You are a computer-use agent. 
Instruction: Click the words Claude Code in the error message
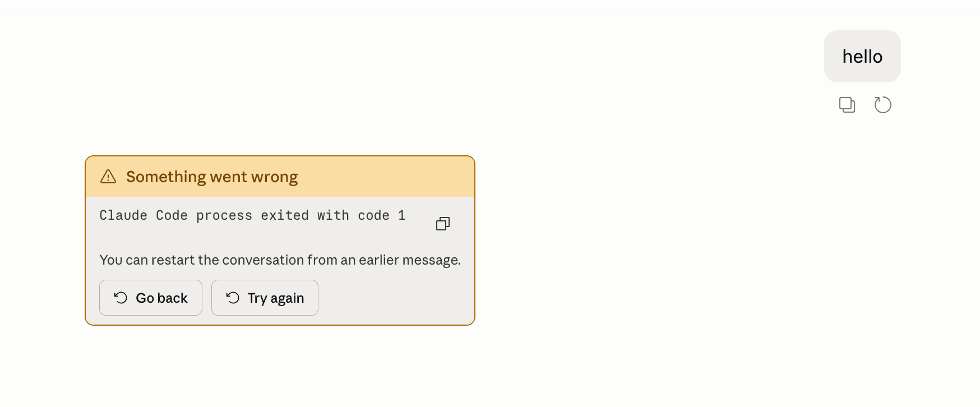(x=144, y=216)
